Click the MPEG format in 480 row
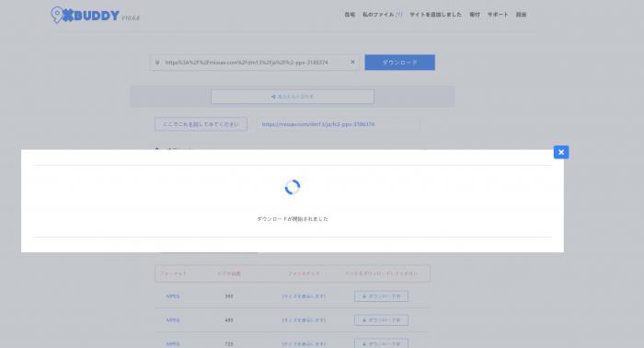Viewport: 644px width, 348px height. [173, 320]
